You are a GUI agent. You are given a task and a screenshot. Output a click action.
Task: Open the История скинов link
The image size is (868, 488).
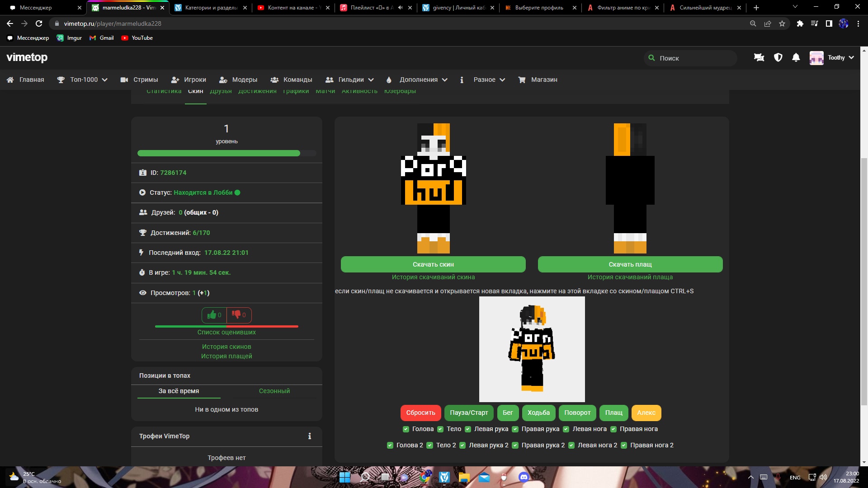point(226,347)
